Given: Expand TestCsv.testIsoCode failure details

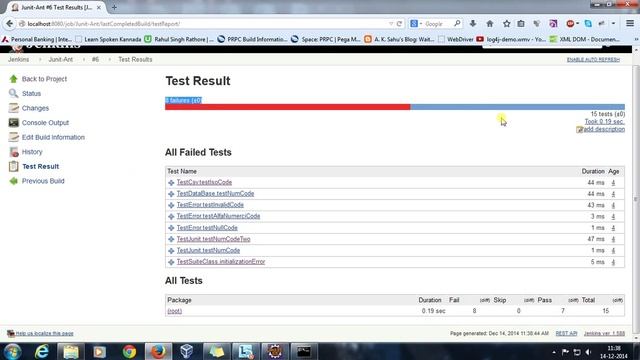Looking at the screenshot, I should pos(171,182).
